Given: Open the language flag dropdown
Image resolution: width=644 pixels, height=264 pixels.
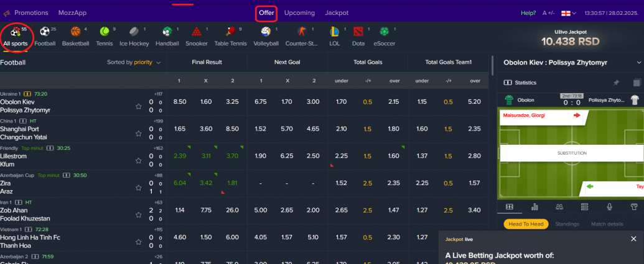Looking at the screenshot, I should click(x=569, y=13).
